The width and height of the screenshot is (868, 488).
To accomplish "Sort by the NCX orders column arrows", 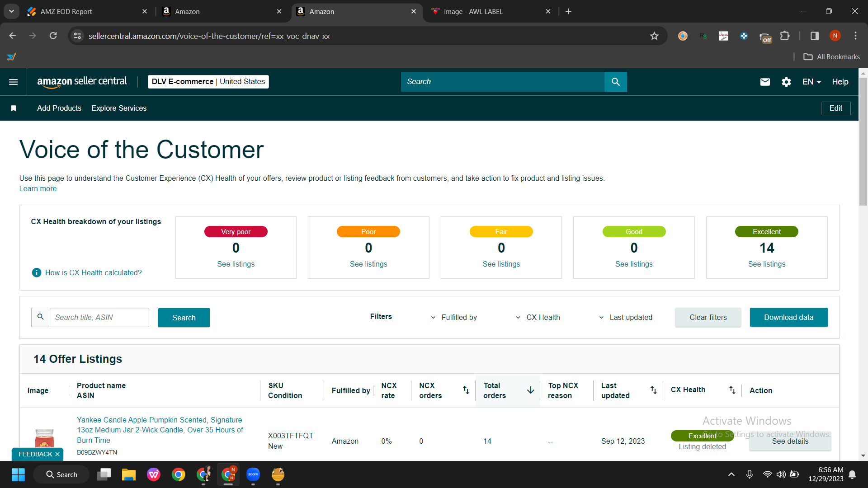I will click(x=466, y=390).
